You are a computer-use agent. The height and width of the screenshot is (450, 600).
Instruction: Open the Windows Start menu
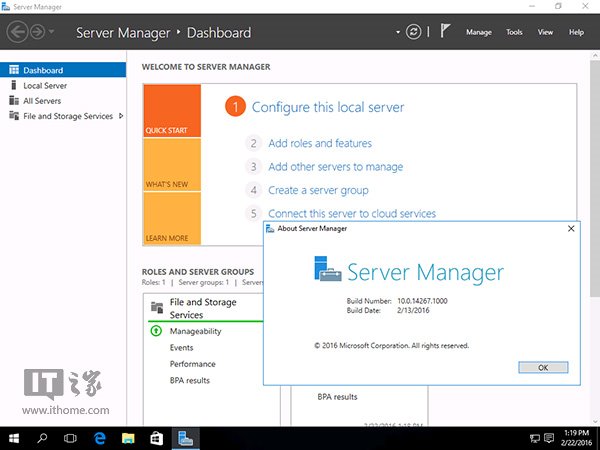(14, 439)
